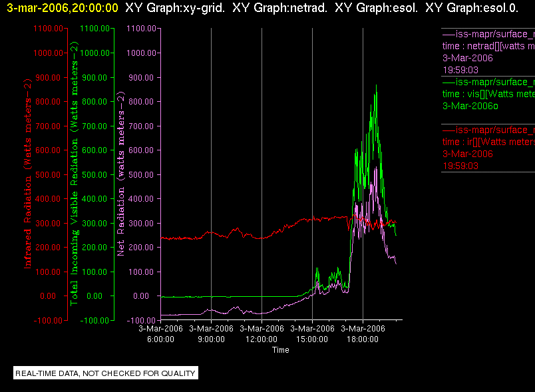Image resolution: width=535 pixels, height=392 pixels.
Task: Click the Time x-axis title
Action: 280,350
